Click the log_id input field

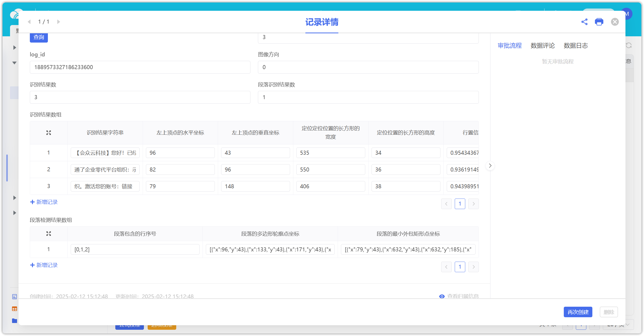(140, 67)
